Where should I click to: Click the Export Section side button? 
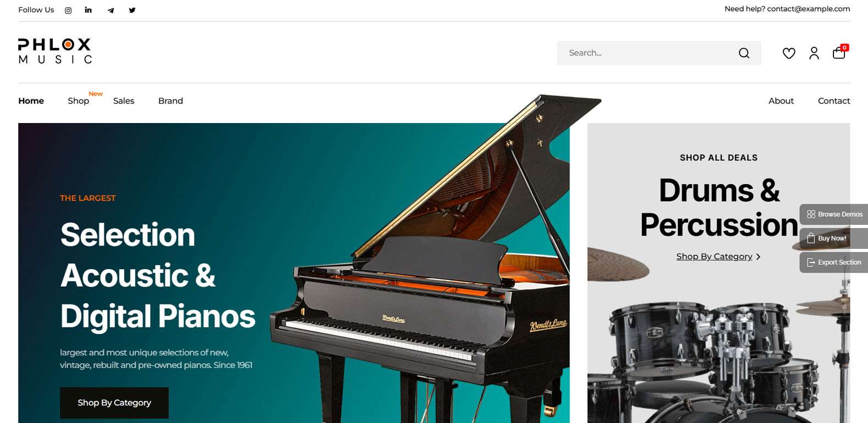click(x=834, y=263)
